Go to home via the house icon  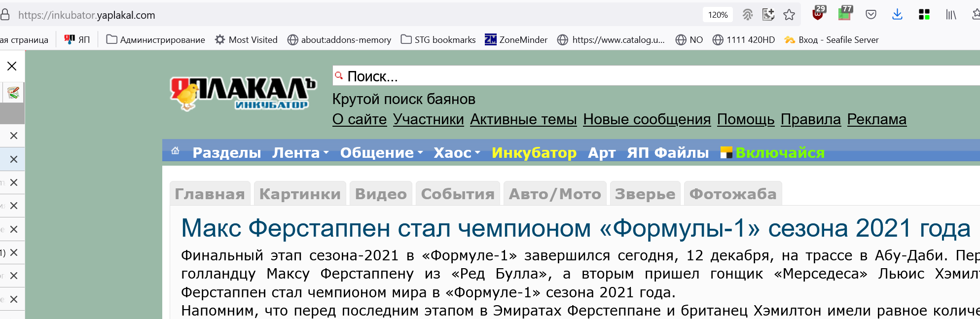pyautogui.click(x=175, y=151)
